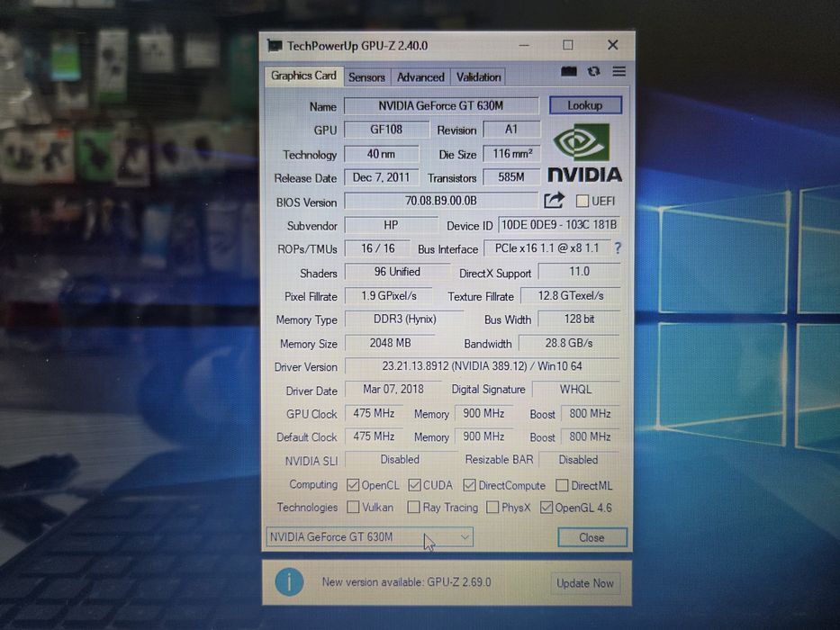Screen dimensions: 840x630
Task: Click the Digital Signature value WHQL
Action: click(x=576, y=389)
